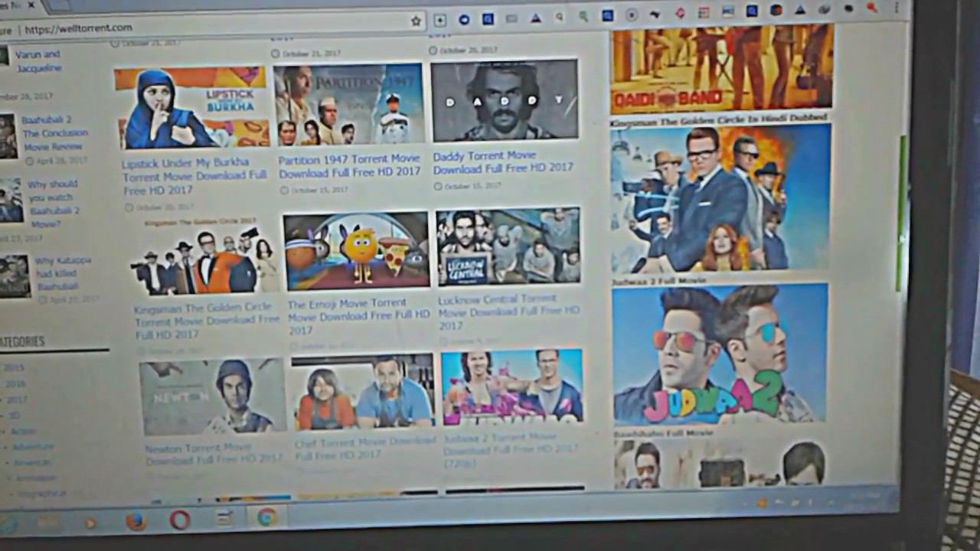
Task: Open Lipstick Under My Burkha Torrent link
Action: pyautogui.click(x=194, y=175)
